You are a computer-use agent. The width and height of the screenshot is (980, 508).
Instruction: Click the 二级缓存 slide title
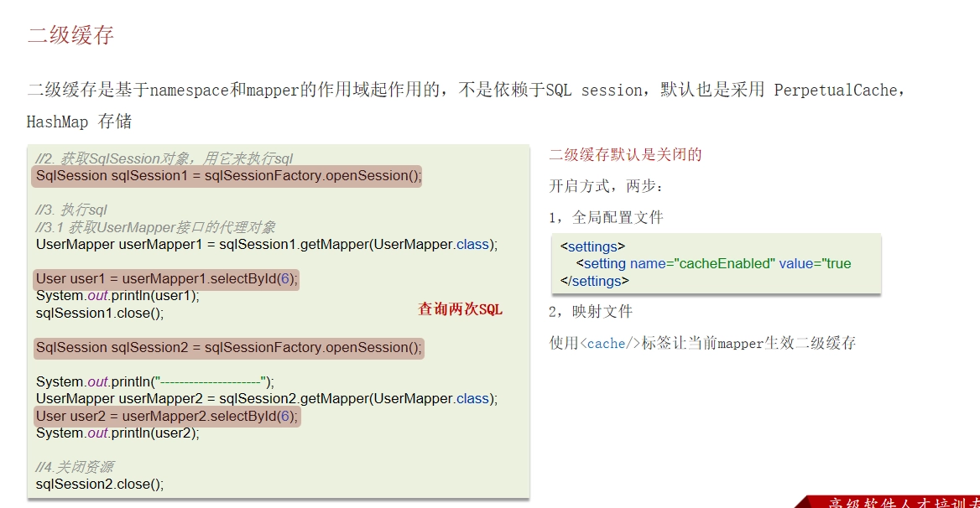70,35
